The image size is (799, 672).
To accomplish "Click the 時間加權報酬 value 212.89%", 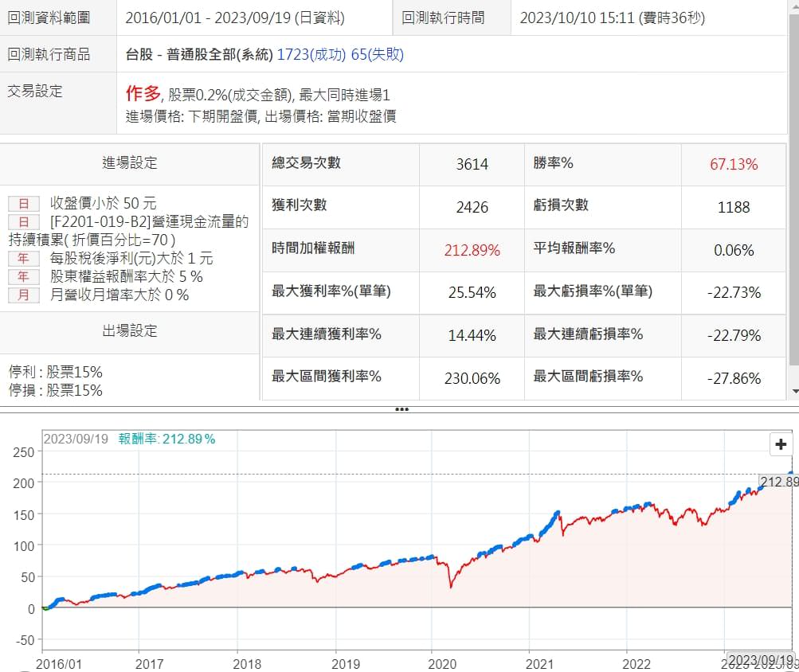I will point(472,250).
